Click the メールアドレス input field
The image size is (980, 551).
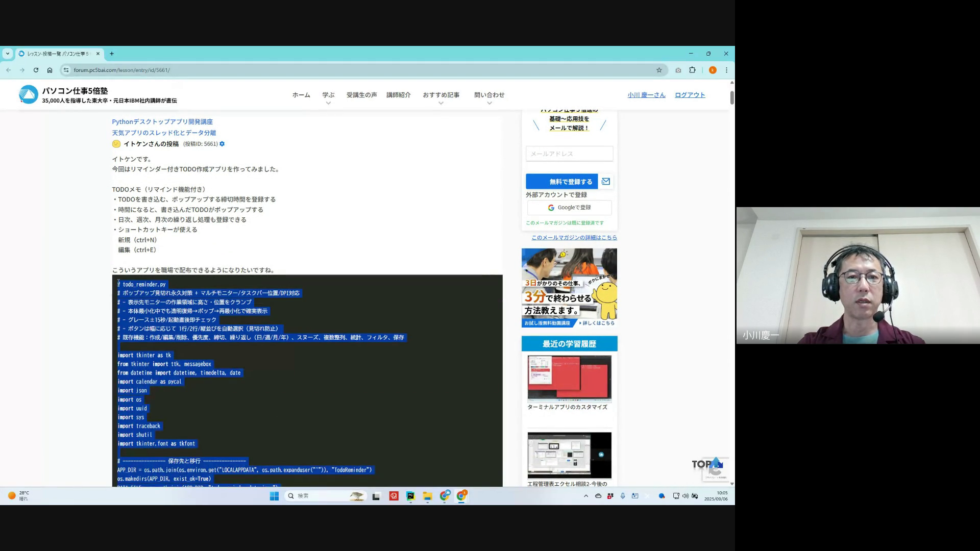pos(569,154)
